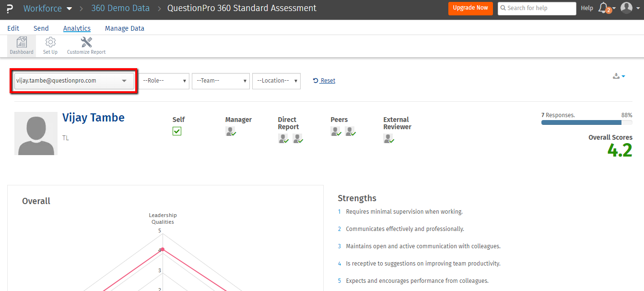Open the Team filter dropdown
This screenshot has width=644, height=291.
221,81
